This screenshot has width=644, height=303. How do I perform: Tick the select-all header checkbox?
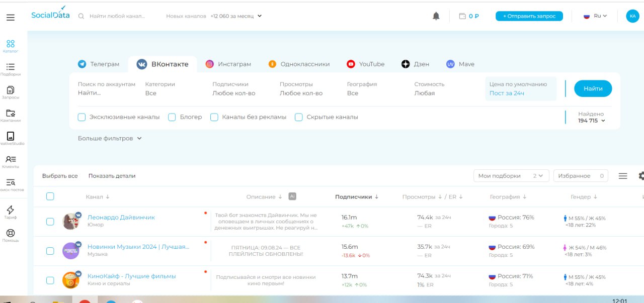tap(50, 196)
